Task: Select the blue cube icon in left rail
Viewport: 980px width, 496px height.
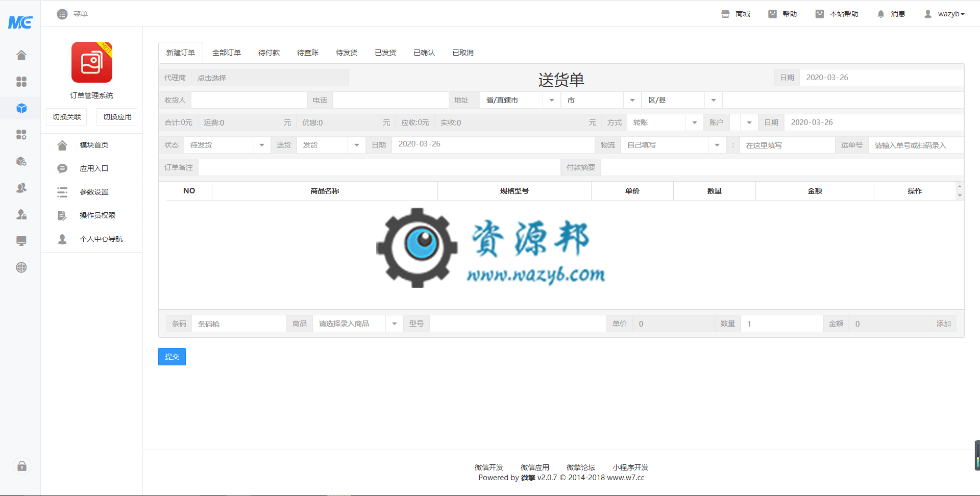Action: pyautogui.click(x=21, y=108)
